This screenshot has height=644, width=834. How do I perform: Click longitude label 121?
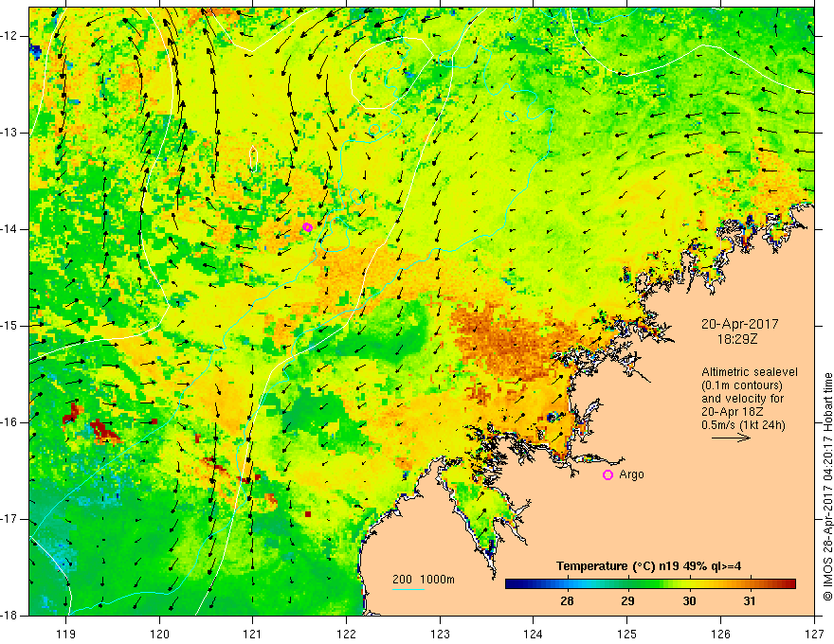[x=253, y=634]
